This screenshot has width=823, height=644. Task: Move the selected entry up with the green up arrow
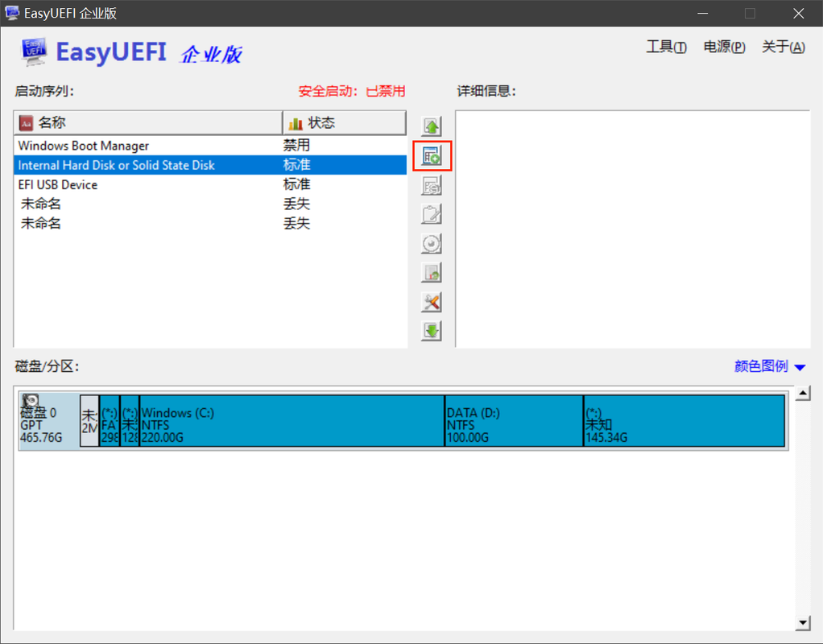(x=432, y=126)
